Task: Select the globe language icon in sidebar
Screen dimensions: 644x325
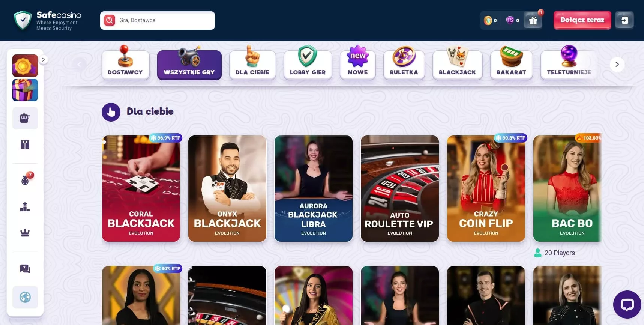Action: coord(25,297)
